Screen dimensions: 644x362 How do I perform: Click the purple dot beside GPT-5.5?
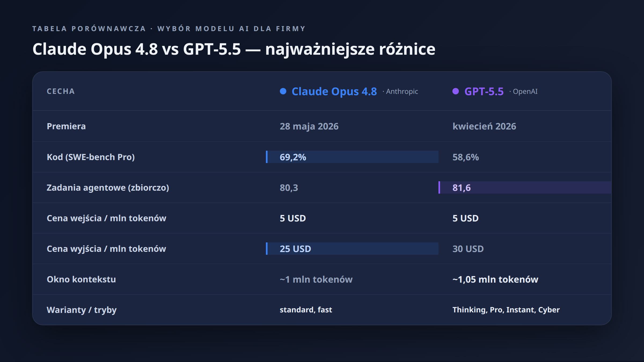(456, 91)
